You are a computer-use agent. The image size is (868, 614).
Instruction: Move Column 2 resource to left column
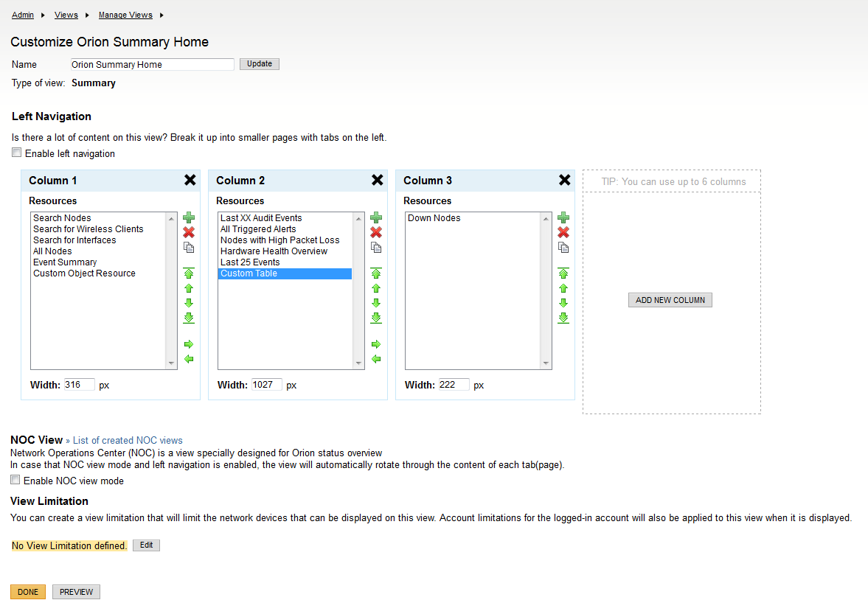point(376,359)
